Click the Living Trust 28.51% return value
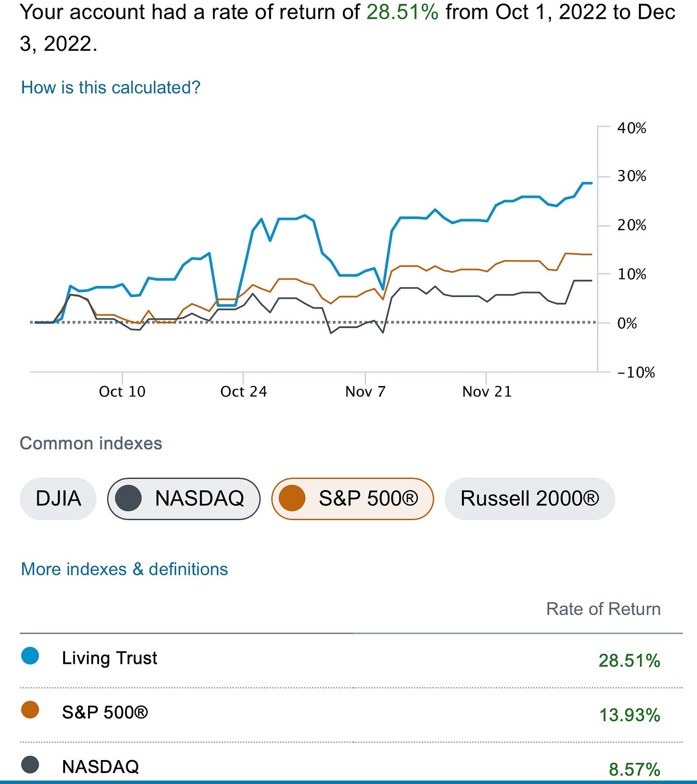 tap(629, 661)
